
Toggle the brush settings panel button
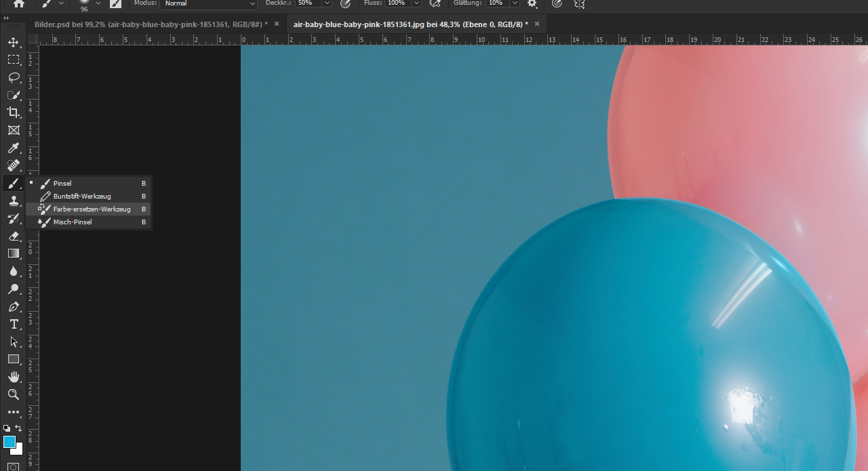116,3
